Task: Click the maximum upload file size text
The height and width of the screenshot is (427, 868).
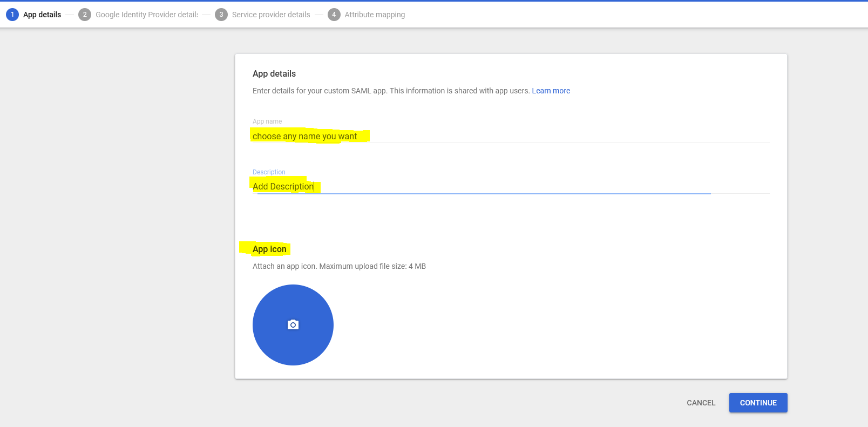Action: pyautogui.click(x=339, y=266)
